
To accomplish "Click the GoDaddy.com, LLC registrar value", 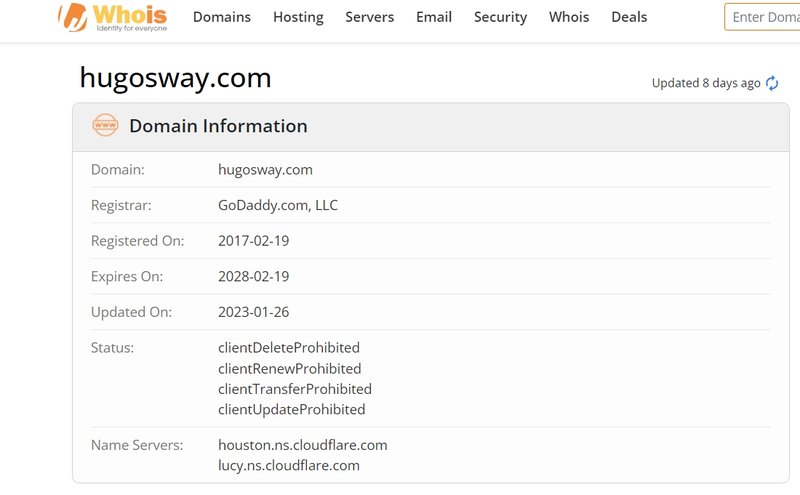I will 278,205.
